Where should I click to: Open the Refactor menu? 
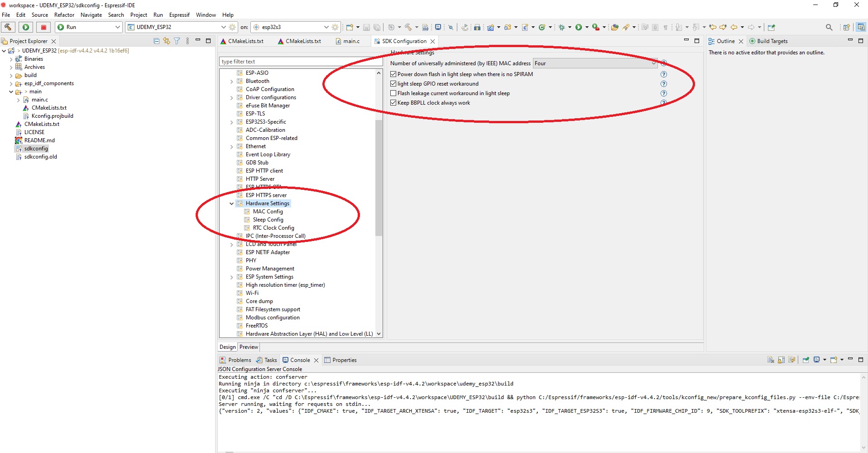tap(64, 15)
